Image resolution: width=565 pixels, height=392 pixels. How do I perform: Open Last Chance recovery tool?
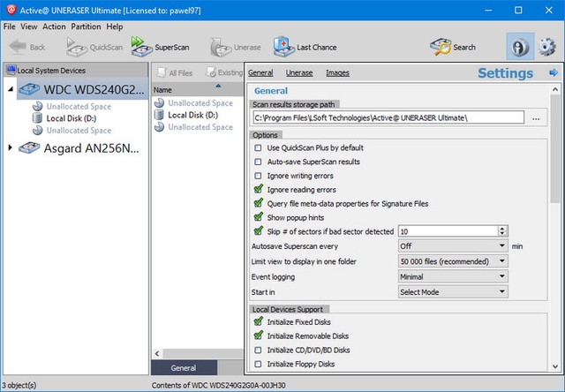283,47
